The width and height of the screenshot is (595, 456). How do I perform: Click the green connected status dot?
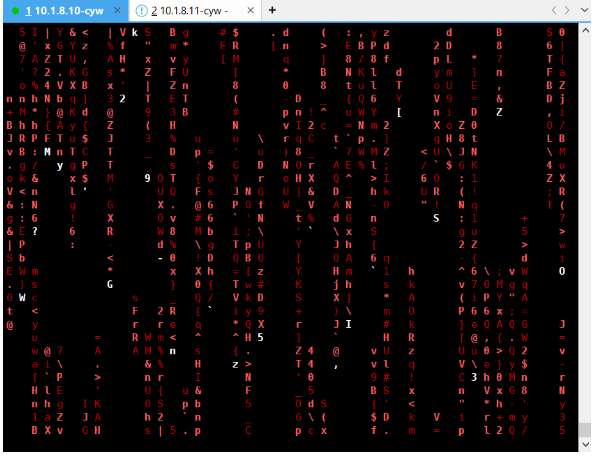(x=16, y=11)
